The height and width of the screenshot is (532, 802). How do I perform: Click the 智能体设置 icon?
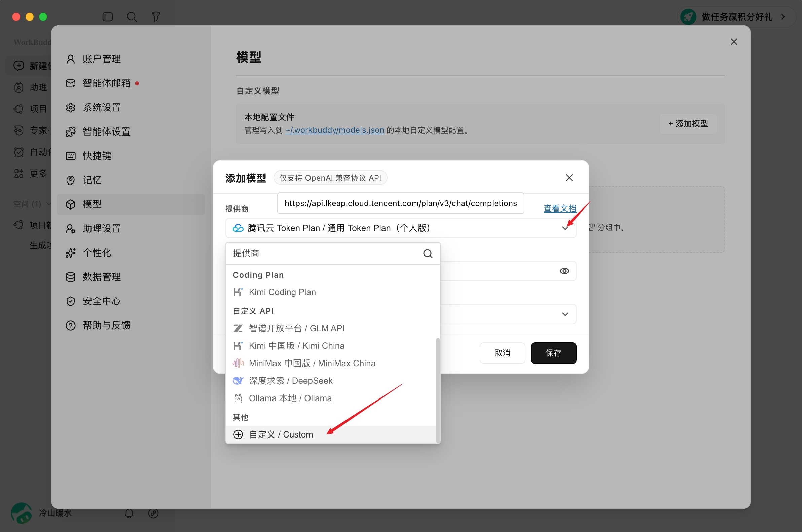pyautogui.click(x=70, y=131)
